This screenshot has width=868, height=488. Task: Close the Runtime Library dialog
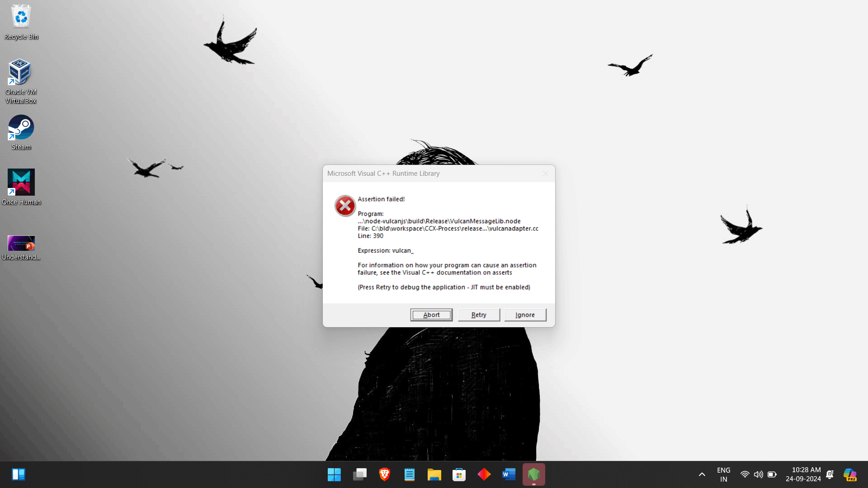546,174
